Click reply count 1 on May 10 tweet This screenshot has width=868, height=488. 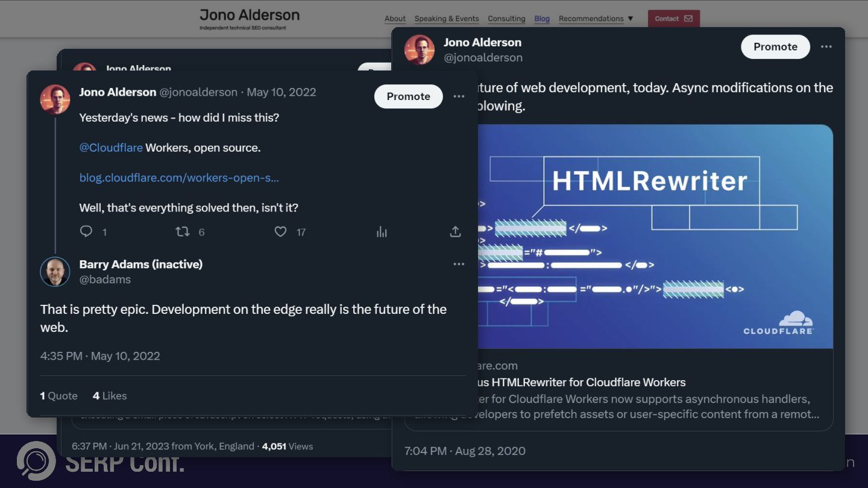click(x=104, y=232)
